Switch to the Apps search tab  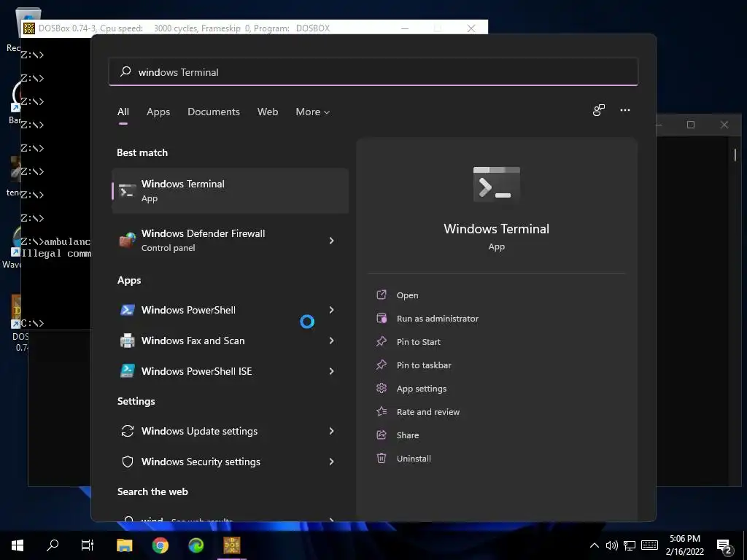(158, 112)
